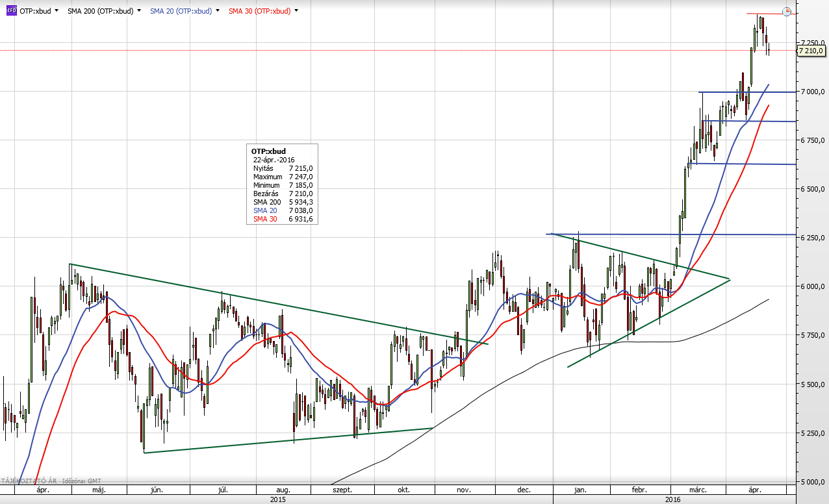829x504 pixels.
Task: Click the 6 250,0 price axis label
Action: 812,238
